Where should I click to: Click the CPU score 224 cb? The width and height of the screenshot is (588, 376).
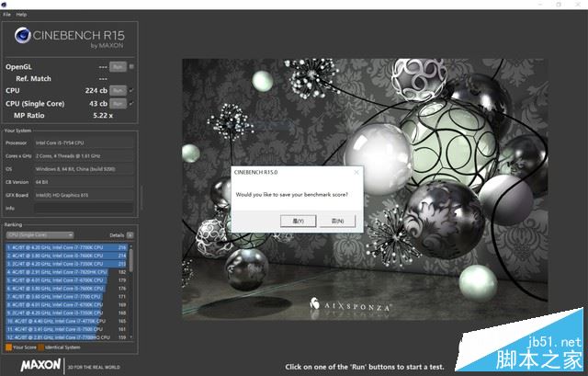point(96,90)
